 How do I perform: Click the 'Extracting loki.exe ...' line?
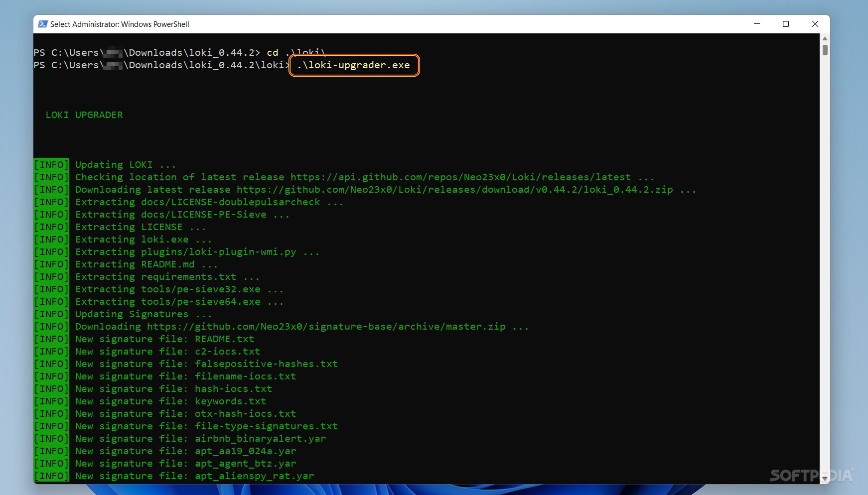pos(144,240)
